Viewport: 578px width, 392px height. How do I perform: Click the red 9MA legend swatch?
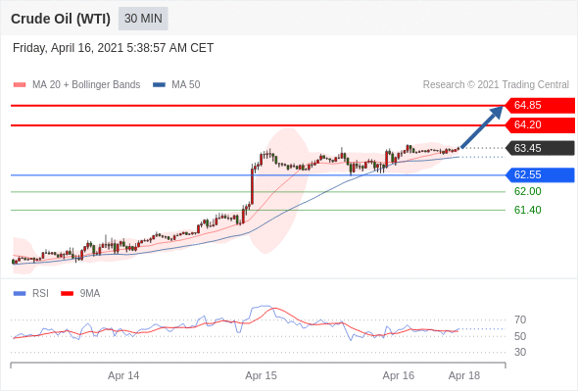67,294
